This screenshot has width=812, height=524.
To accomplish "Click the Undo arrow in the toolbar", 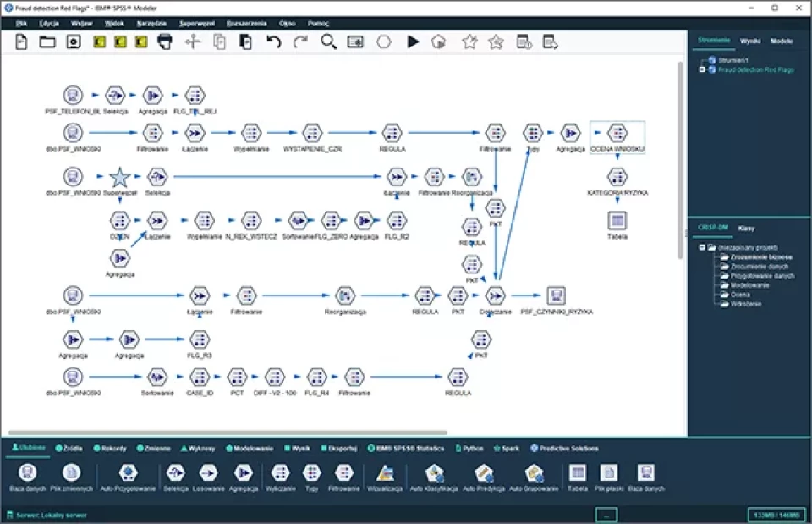I will (273, 41).
